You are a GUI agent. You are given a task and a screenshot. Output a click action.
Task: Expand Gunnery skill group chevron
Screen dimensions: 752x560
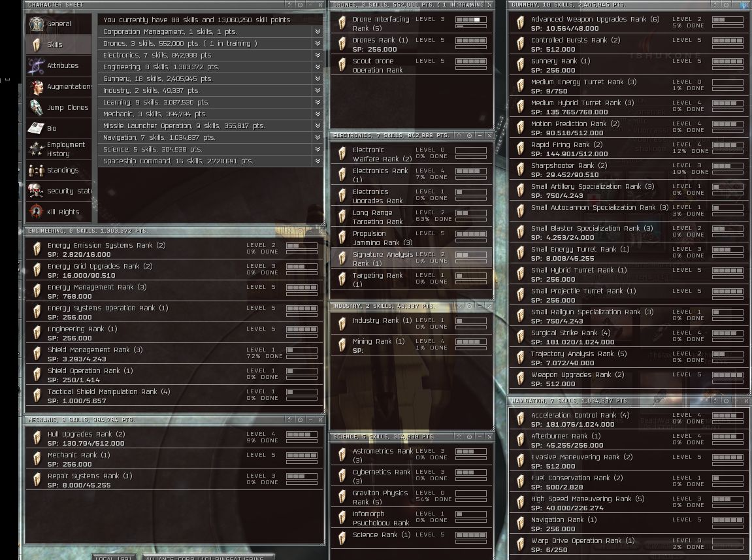click(318, 78)
